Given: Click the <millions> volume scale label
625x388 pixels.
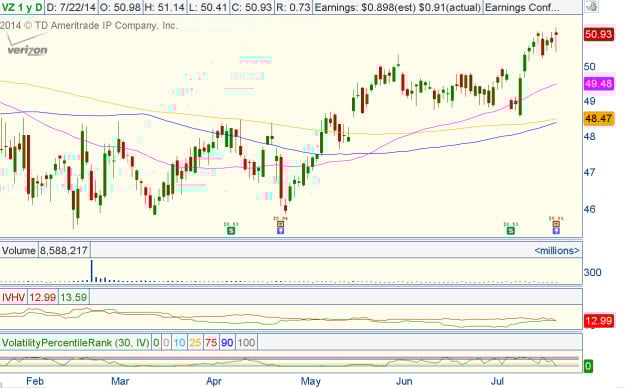Looking at the screenshot, I should [x=557, y=250].
